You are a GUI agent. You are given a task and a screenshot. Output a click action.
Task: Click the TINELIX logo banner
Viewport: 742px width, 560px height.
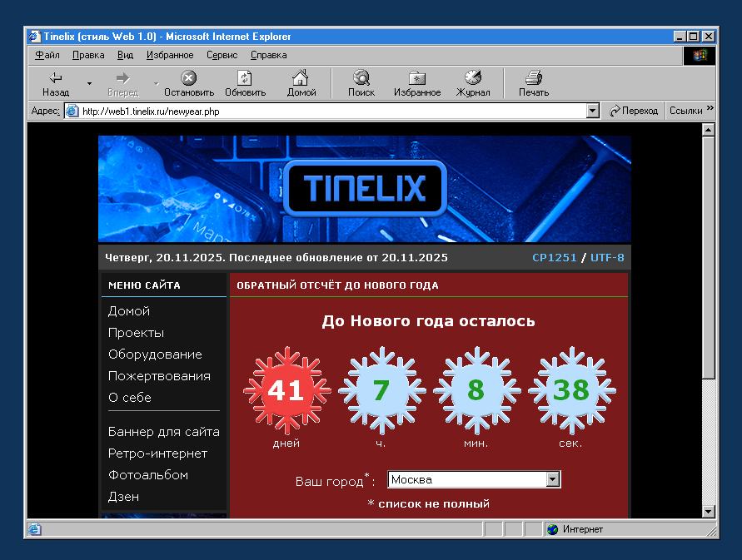click(364, 188)
